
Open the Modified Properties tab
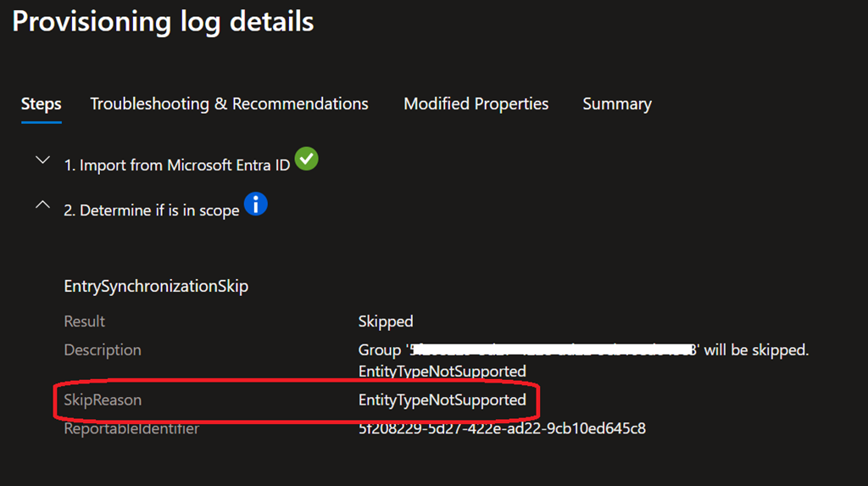click(476, 104)
